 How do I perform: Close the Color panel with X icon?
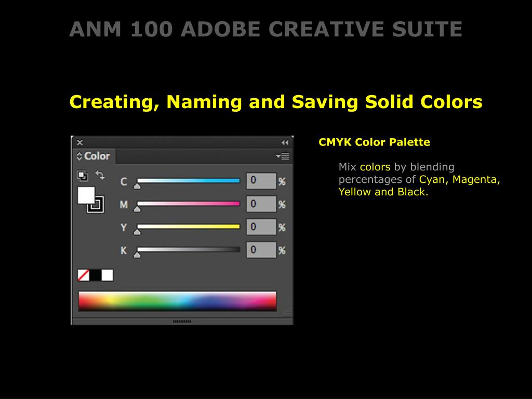[x=79, y=142]
